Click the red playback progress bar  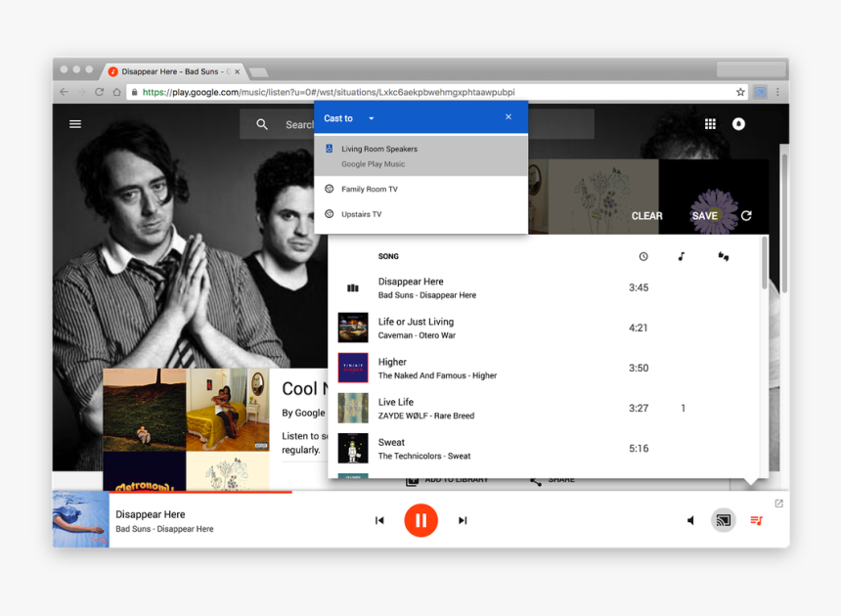click(200, 492)
